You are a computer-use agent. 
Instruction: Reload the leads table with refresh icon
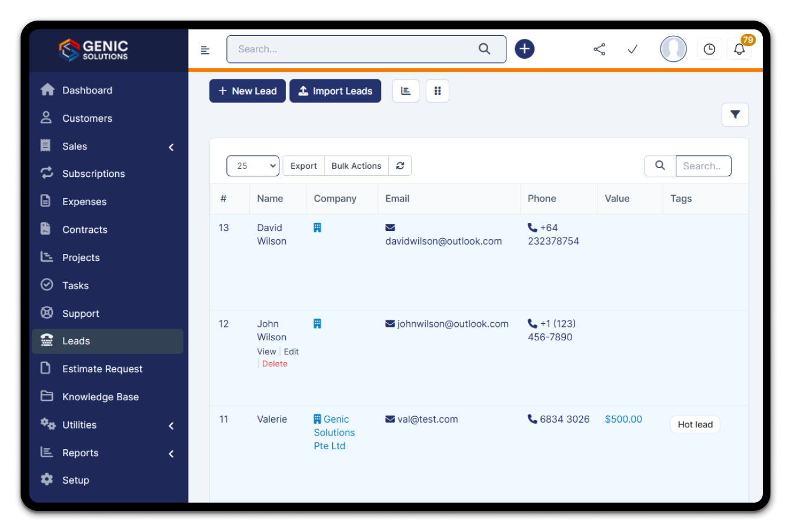click(x=400, y=166)
